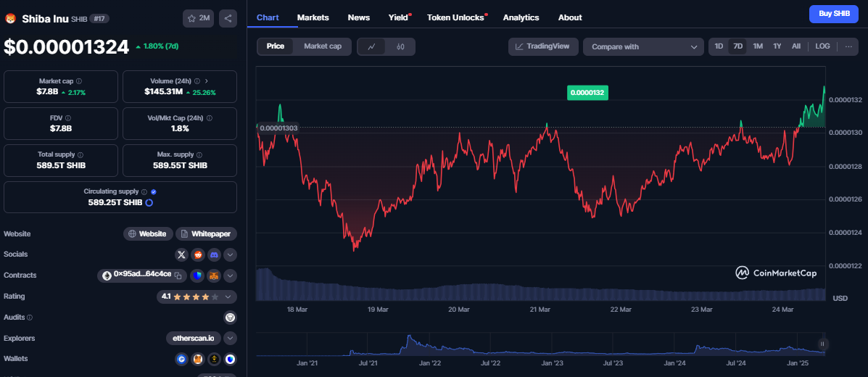Click the first blue wallet icon in Wallets row
This screenshot has height=377, width=868.
181,360
